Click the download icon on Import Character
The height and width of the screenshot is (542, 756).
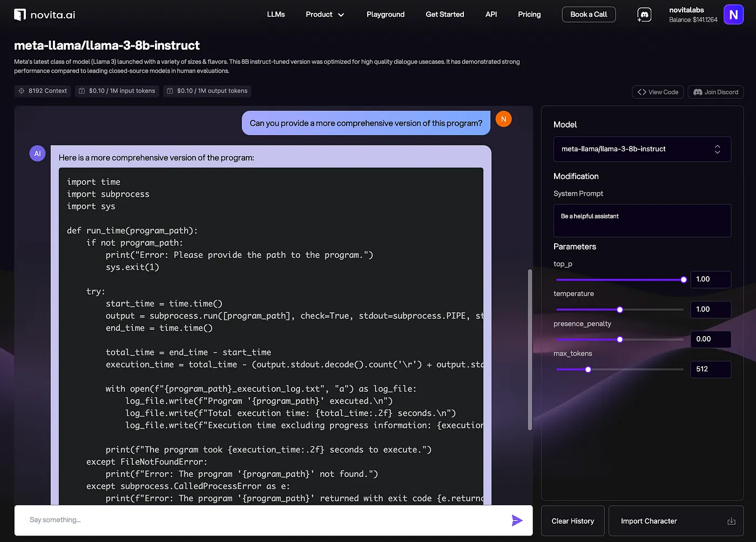click(x=731, y=521)
